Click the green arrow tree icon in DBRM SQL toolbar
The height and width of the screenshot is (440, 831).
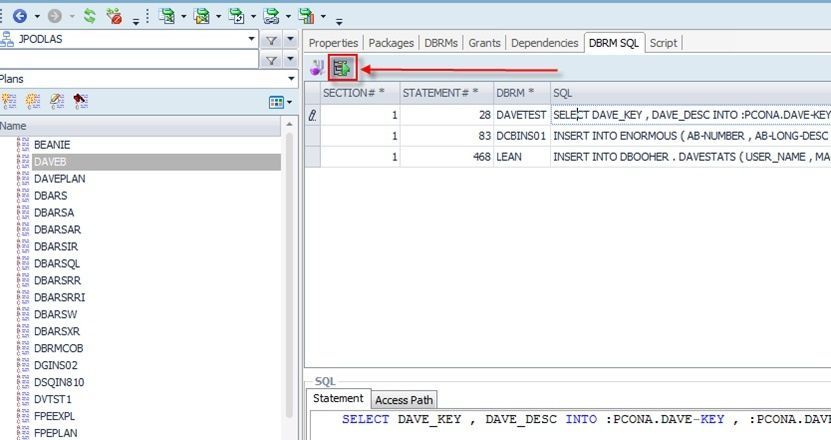(342, 68)
